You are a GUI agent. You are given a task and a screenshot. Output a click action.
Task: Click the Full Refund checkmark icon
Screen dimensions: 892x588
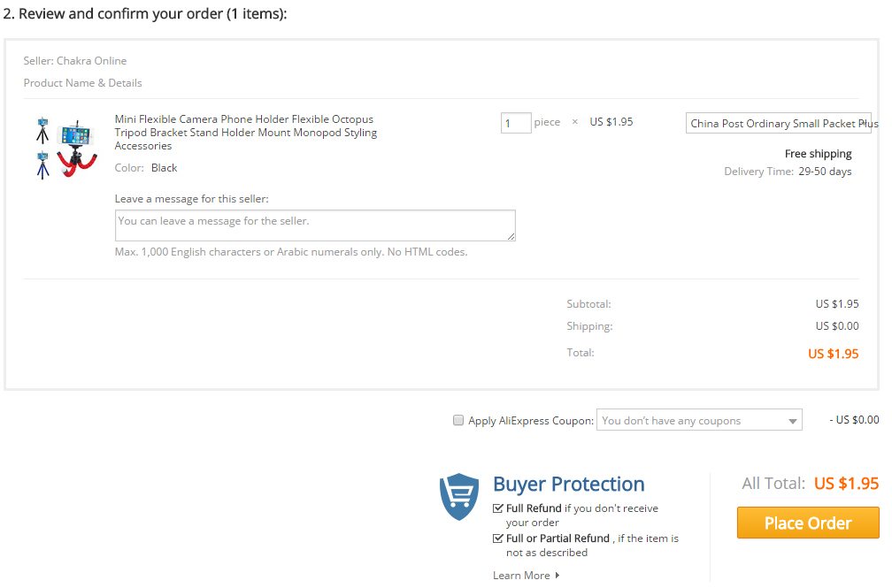(498, 508)
